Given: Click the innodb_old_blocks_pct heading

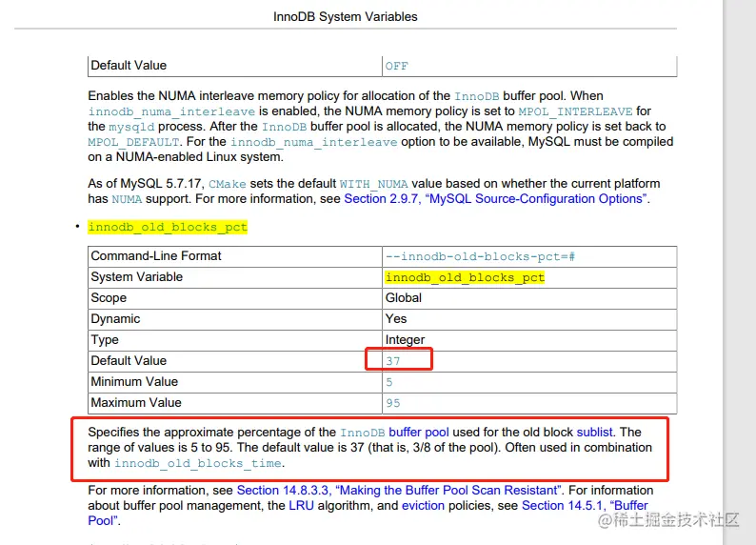Looking at the screenshot, I should (x=168, y=227).
